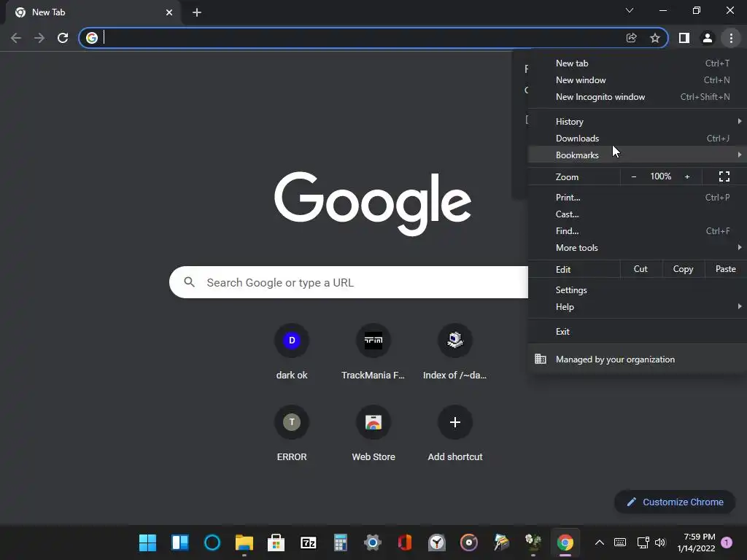Open Cortana from the taskbar
Viewport: 747px width, 560px height.
(212, 542)
